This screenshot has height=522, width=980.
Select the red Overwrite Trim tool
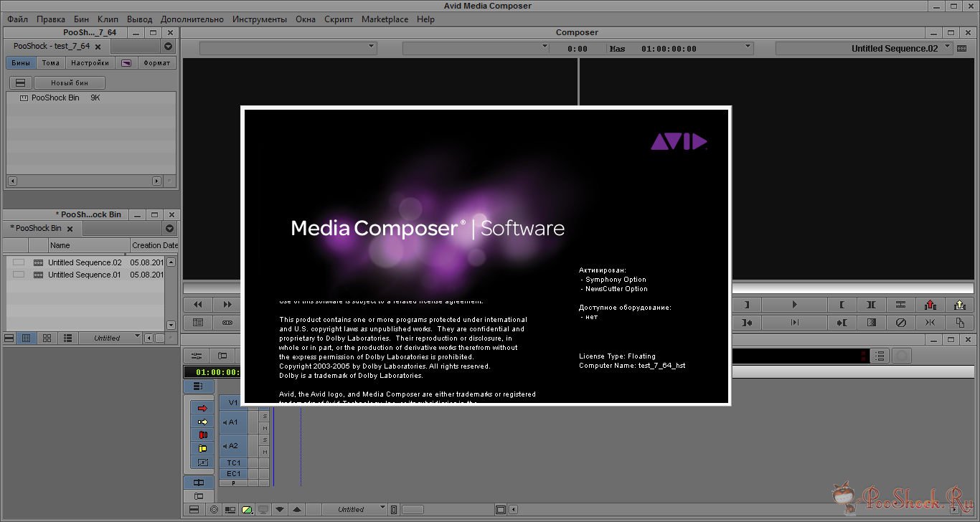click(202, 435)
